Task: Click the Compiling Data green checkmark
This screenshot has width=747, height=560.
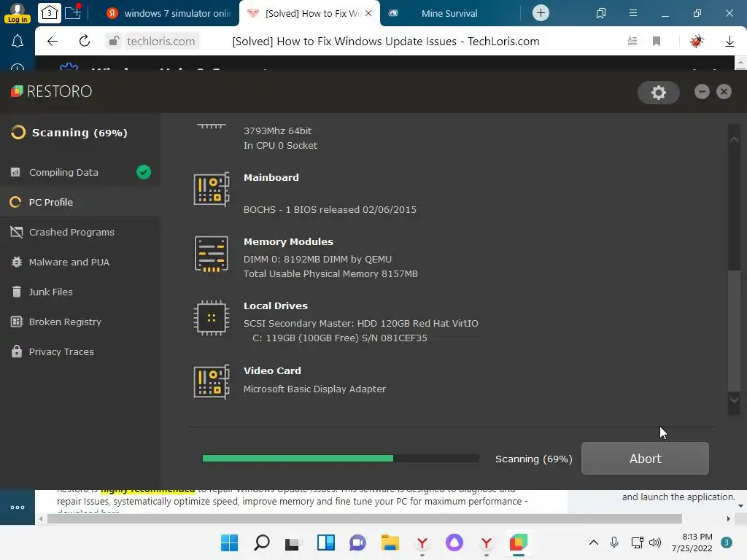Action: click(x=144, y=172)
